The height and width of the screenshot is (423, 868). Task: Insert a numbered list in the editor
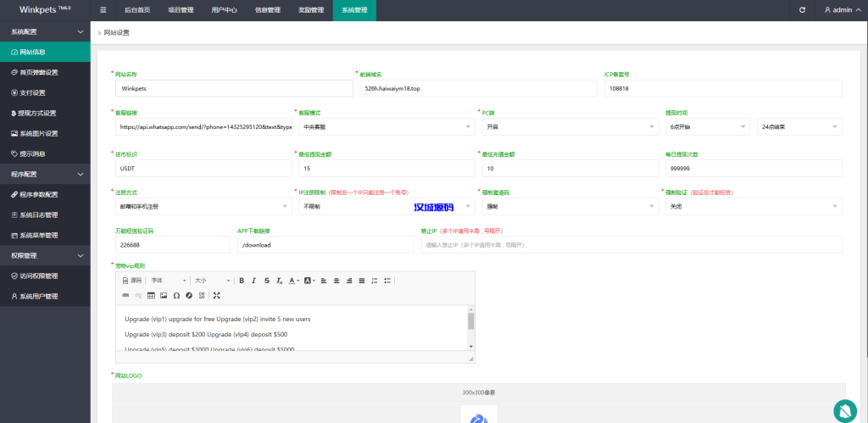(376, 280)
